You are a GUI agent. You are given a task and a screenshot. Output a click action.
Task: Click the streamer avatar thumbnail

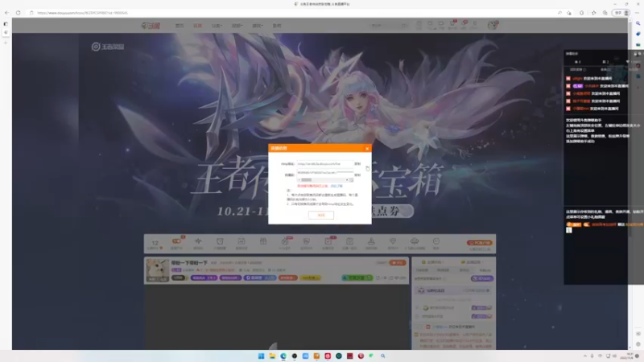[157, 270]
